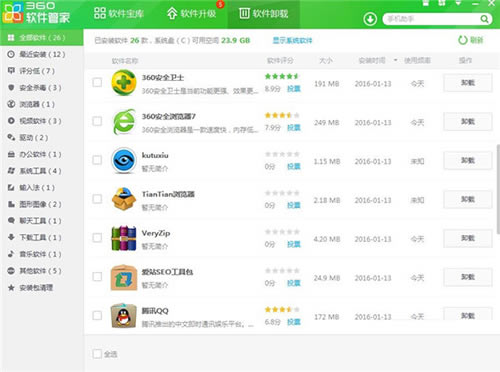Show 评分低 (7) category
The image size is (500, 372).
(x=42, y=71)
